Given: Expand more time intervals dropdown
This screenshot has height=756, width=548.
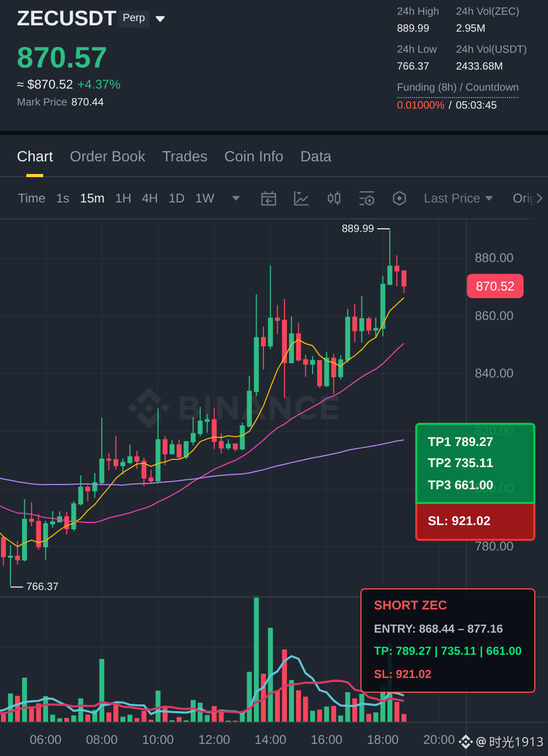Looking at the screenshot, I should 236,198.
